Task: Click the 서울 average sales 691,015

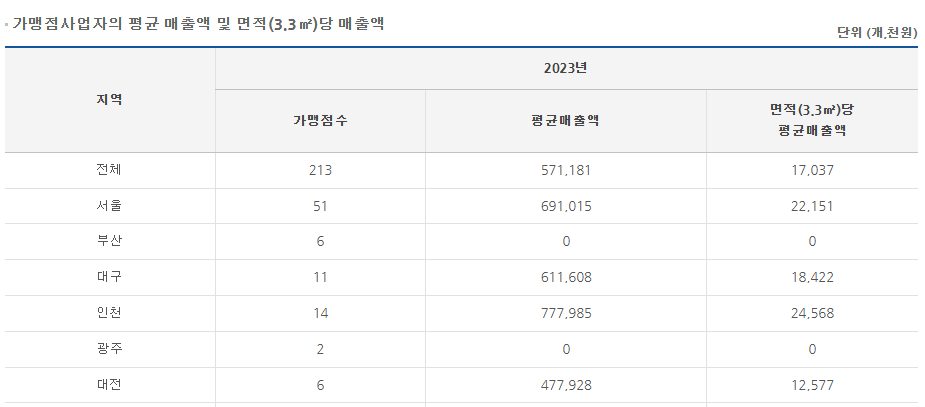Action: click(x=566, y=206)
